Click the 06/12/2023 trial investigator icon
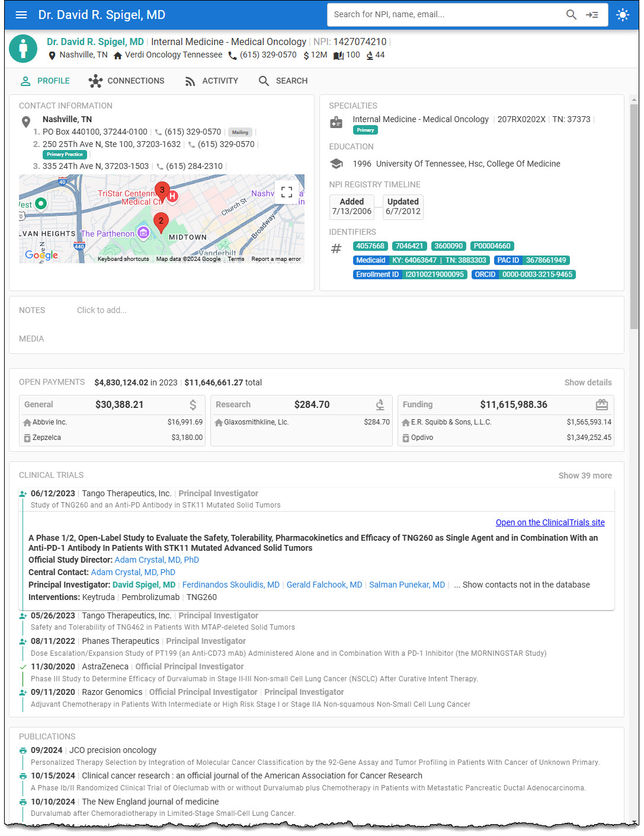 [23, 494]
